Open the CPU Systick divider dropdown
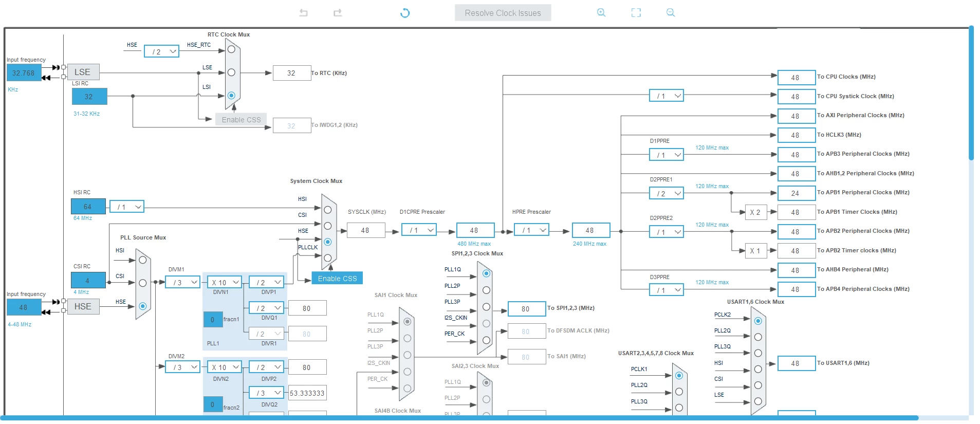This screenshot has height=424, width=980. click(x=667, y=96)
